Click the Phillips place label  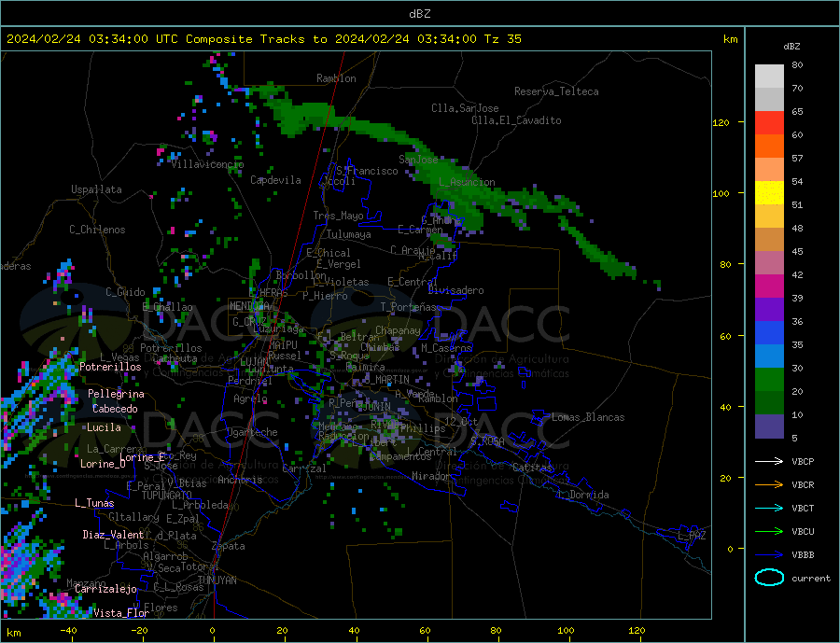[x=423, y=428]
